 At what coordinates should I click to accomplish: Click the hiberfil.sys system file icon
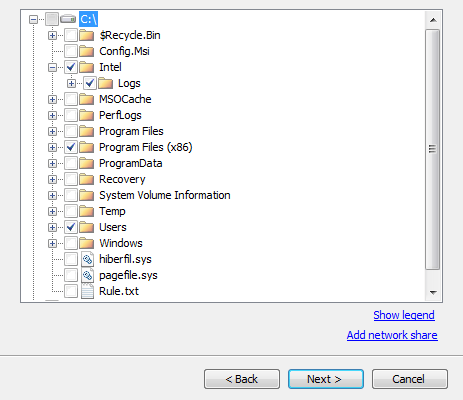(x=87, y=259)
